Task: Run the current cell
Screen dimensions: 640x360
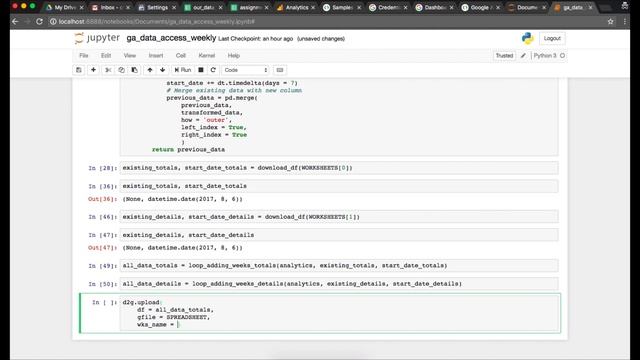Action: coord(182,70)
